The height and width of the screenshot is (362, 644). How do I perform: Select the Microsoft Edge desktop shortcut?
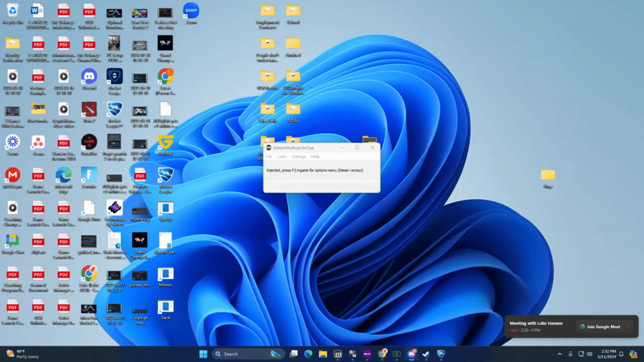64,180
